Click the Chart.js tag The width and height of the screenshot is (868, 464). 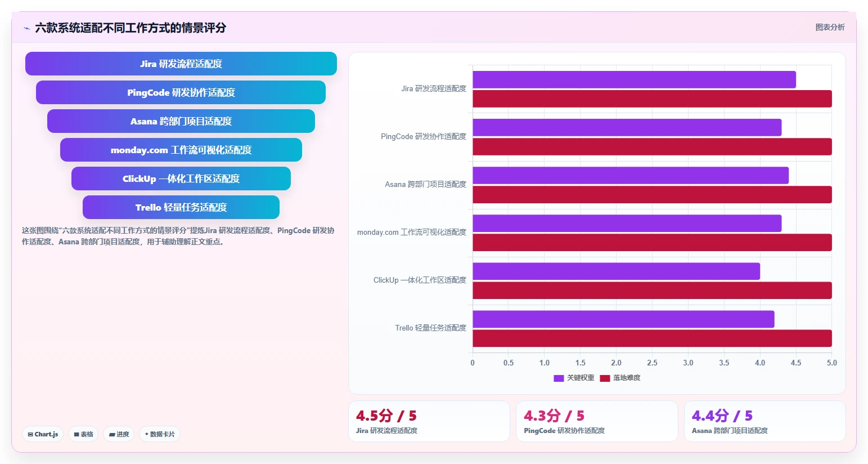coord(43,434)
